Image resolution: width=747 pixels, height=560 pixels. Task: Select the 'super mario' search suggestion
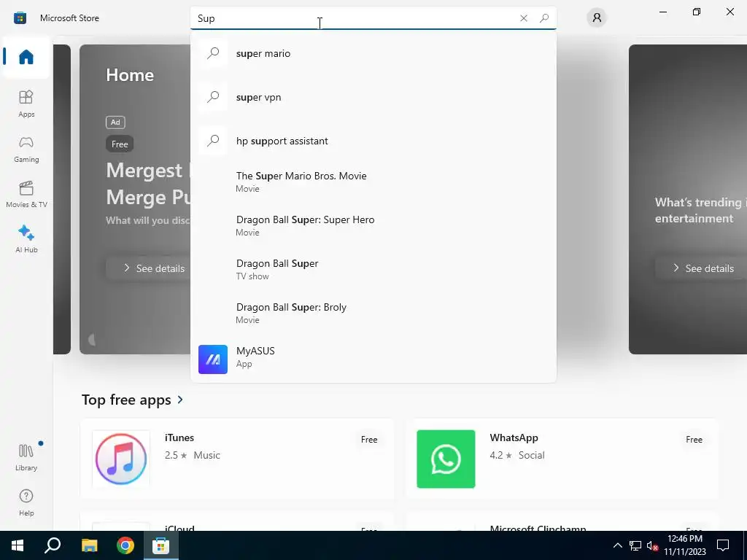(x=373, y=53)
